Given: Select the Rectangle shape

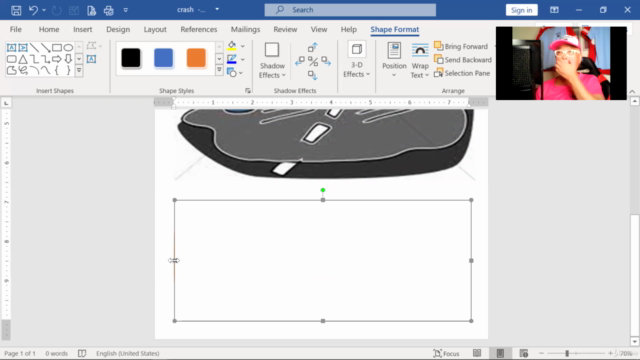Looking at the screenshot, I should pyautogui.click(x=57, y=47).
